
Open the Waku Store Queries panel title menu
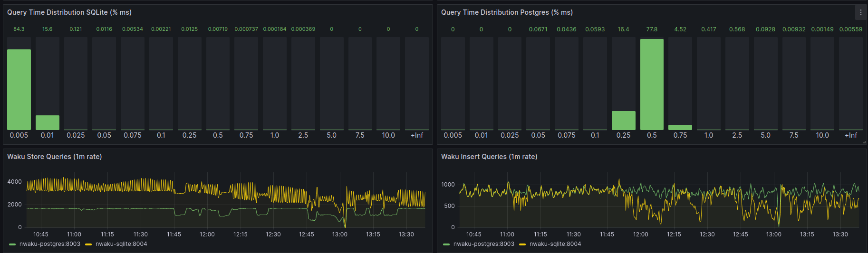54,157
